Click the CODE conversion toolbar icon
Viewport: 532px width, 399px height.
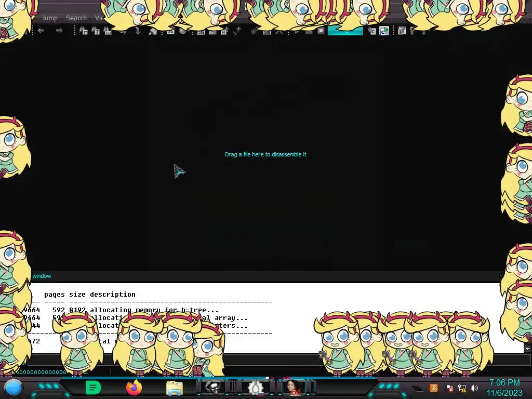201,32
